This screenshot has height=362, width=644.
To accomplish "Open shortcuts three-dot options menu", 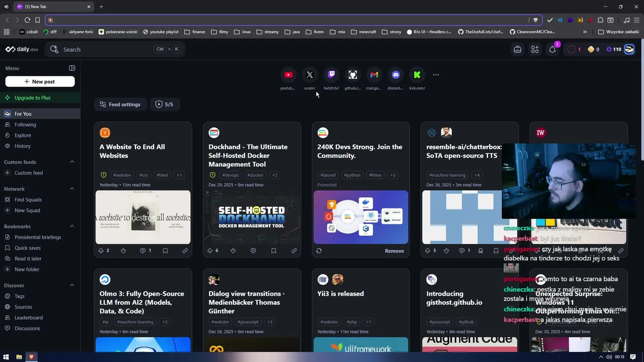I will point(436,75).
